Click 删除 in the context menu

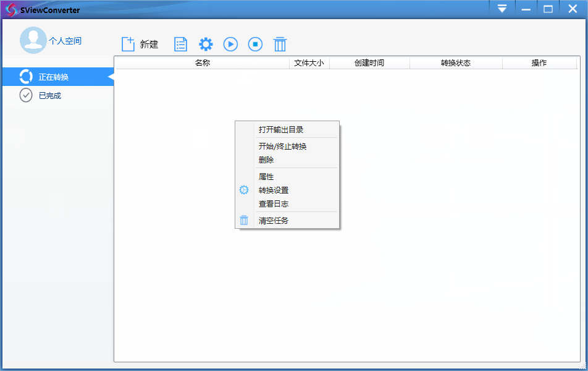click(266, 160)
